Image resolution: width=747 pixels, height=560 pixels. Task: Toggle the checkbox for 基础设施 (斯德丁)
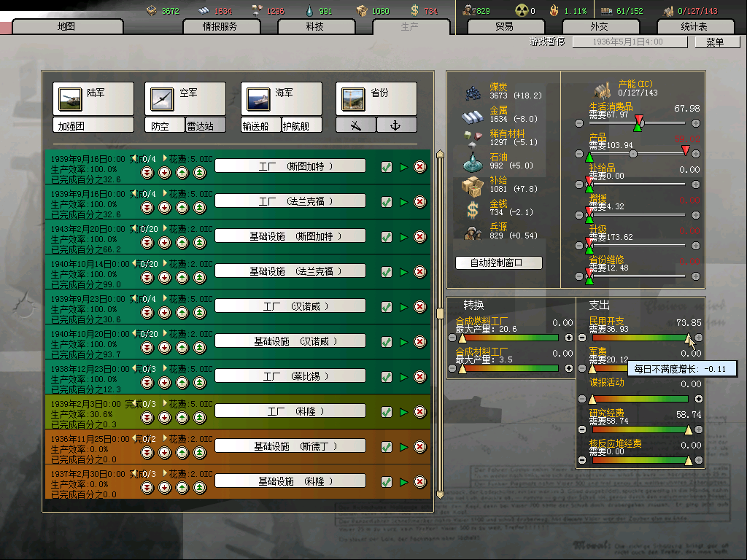click(x=387, y=447)
